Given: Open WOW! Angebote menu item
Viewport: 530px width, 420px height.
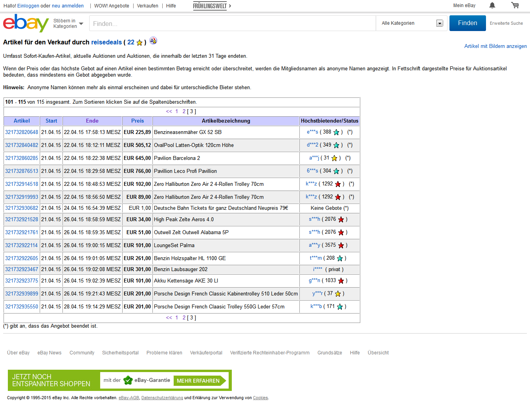Looking at the screenshot, I should click(x=112, y=6).
